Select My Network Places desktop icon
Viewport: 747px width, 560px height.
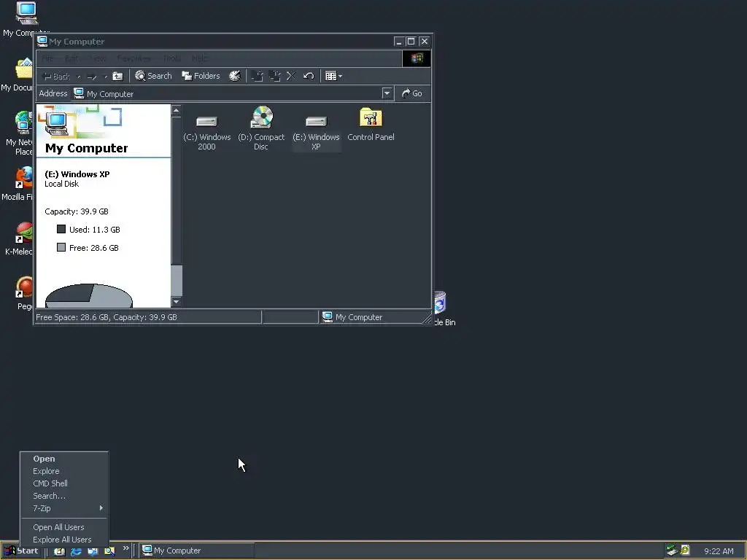point(18,133)
